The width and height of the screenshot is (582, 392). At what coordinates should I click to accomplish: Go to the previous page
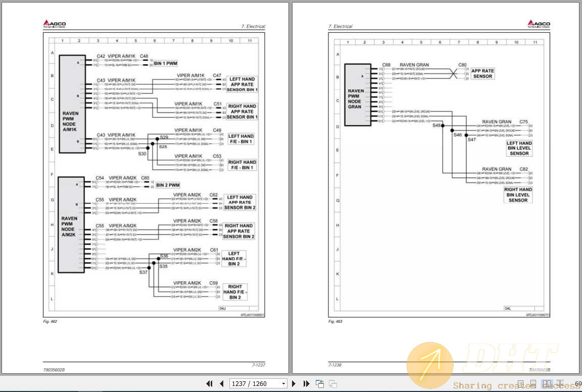(222, 383)
